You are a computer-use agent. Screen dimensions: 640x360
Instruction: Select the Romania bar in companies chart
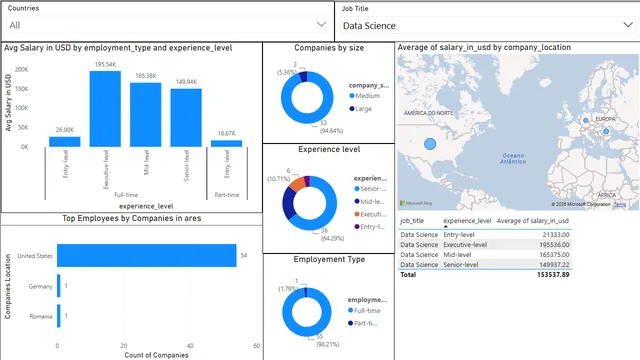59,316
